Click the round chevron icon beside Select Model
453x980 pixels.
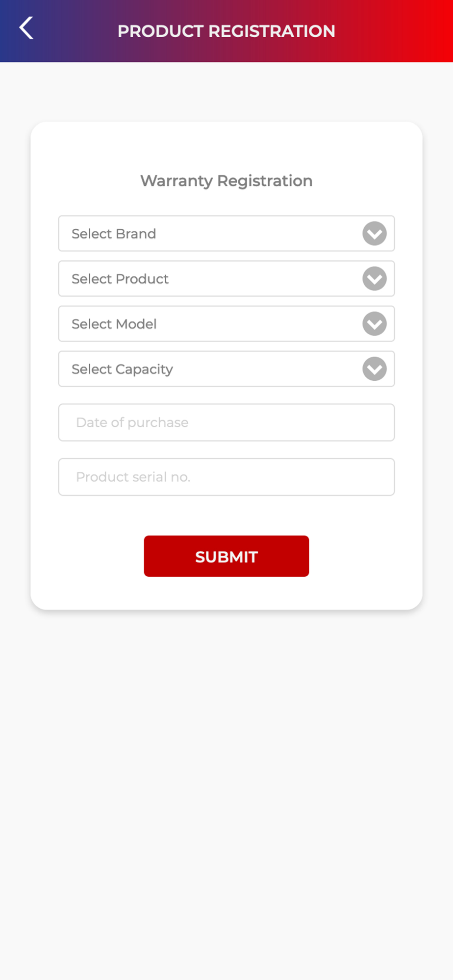(x=375, y=324)
